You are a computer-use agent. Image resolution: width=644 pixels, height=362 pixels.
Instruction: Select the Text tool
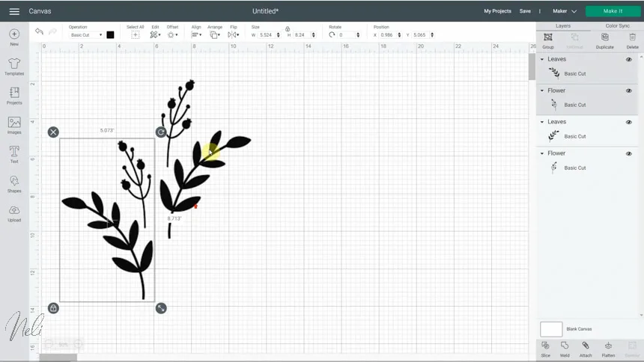click(14, 155)
